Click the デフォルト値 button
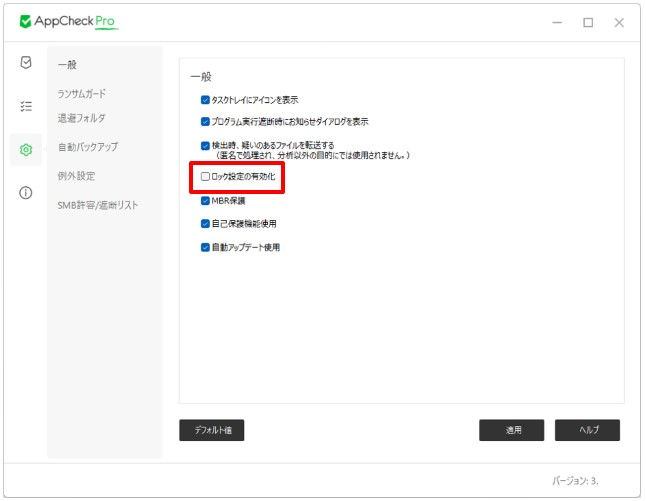 (211, 430)
